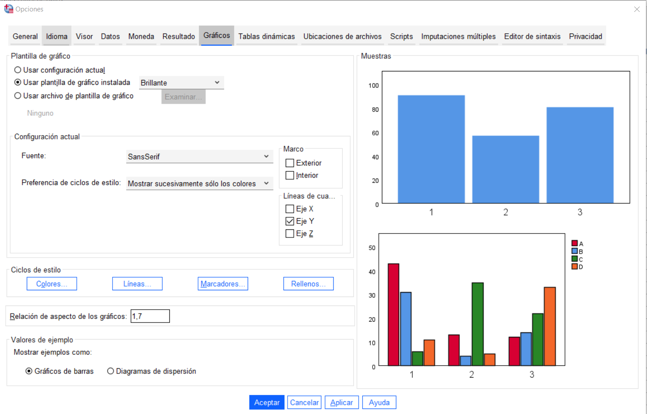The width and height of the screenshot is (647, 414).
Task: Close the Opciones dialog window
Action: click(x=637, y=9)
